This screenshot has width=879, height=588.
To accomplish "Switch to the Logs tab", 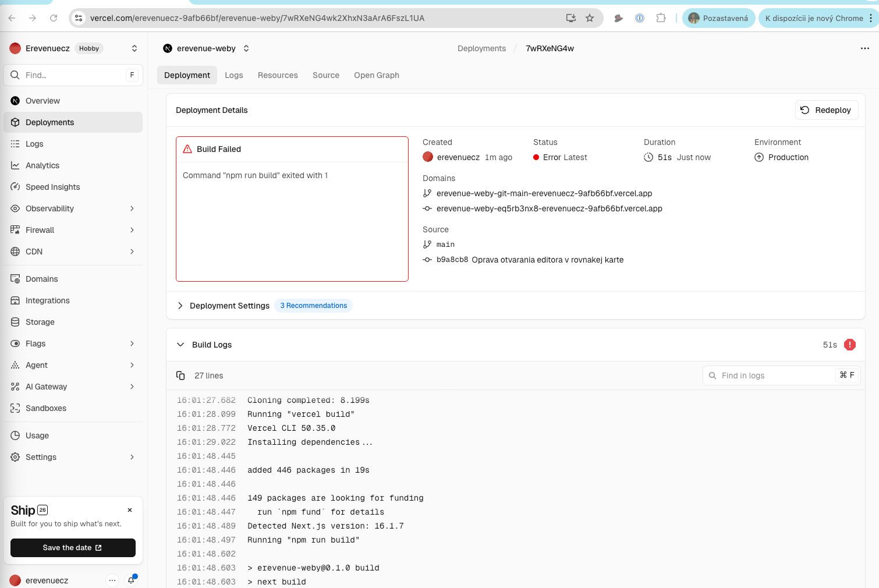I will [233, 75].
